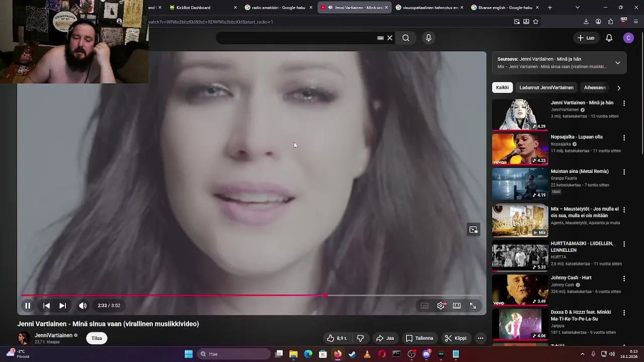Select Ladannut JenniVartiainen filter chip
Viewport: 644px width, 362px height.
(x=546, y=87)
